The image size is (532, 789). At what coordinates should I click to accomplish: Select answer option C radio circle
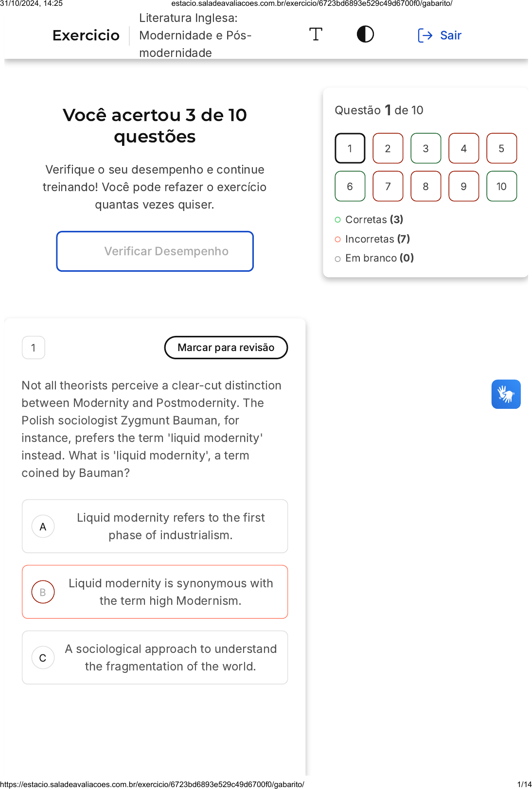click(x=43, y=658)
